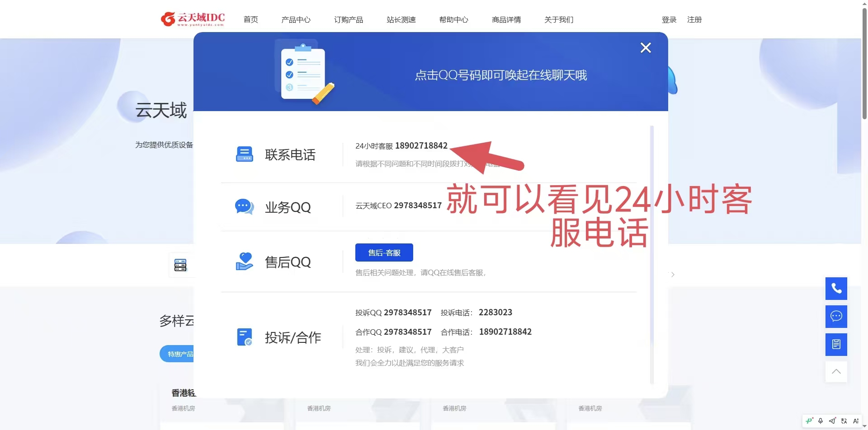This screenshot has width=868, height=430.
Task: Click 合作电话 number 18902718842
Action: [505, 332]
